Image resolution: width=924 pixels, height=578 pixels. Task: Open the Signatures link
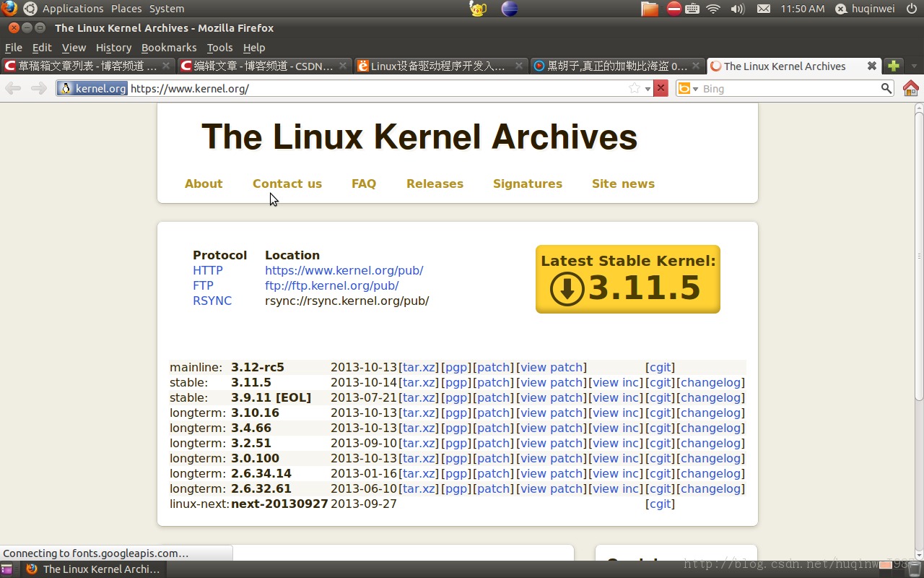(x=528, y=184)
